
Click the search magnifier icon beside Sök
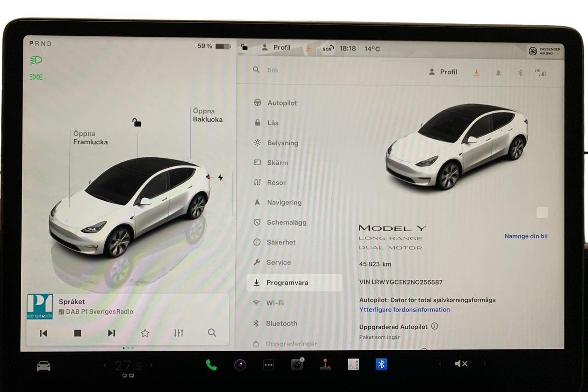click(x=256, y=70)
